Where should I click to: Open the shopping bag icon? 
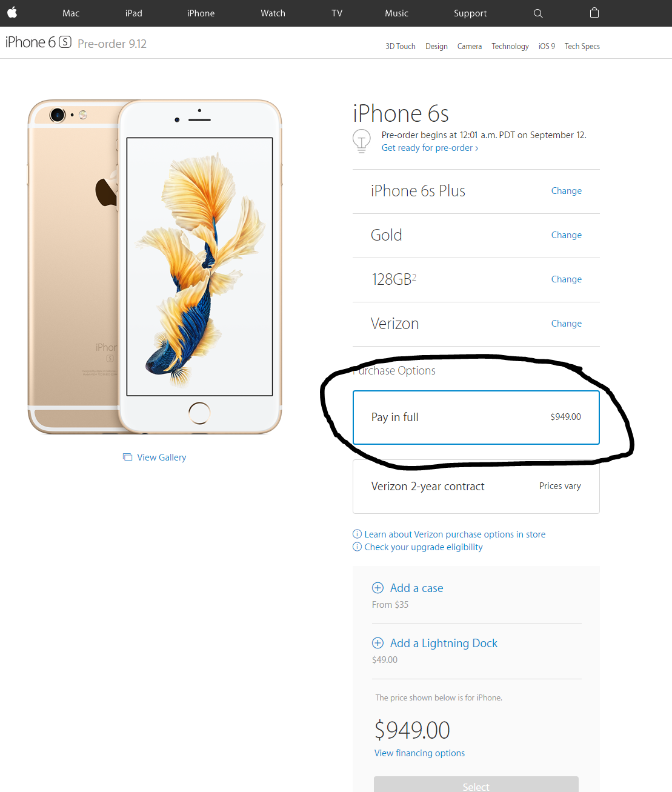pos(594,13)
